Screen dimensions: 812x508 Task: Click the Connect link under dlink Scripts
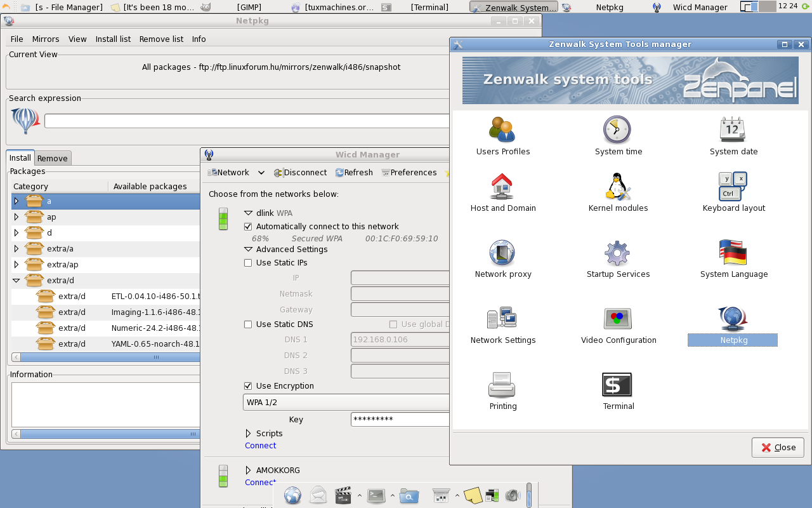click(260, 446)
